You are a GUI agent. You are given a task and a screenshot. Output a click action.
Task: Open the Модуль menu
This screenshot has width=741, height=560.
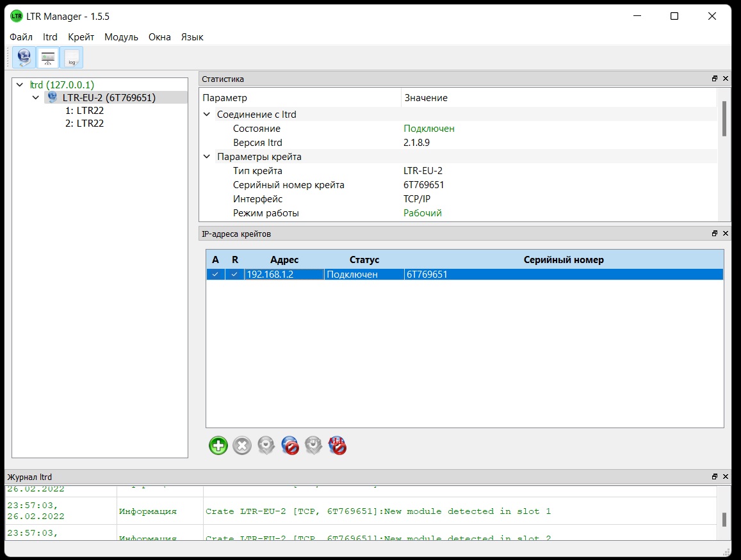coord(121,37)
